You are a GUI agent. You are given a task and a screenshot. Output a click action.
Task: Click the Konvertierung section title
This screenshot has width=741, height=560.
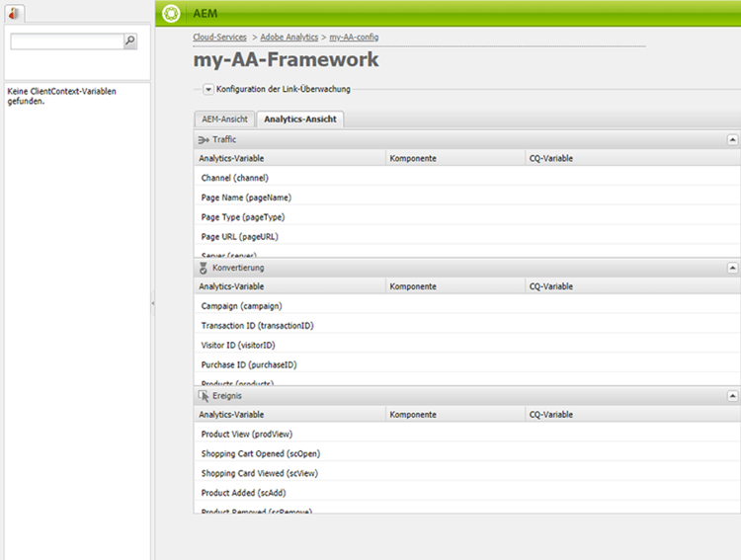coord(238,268)
